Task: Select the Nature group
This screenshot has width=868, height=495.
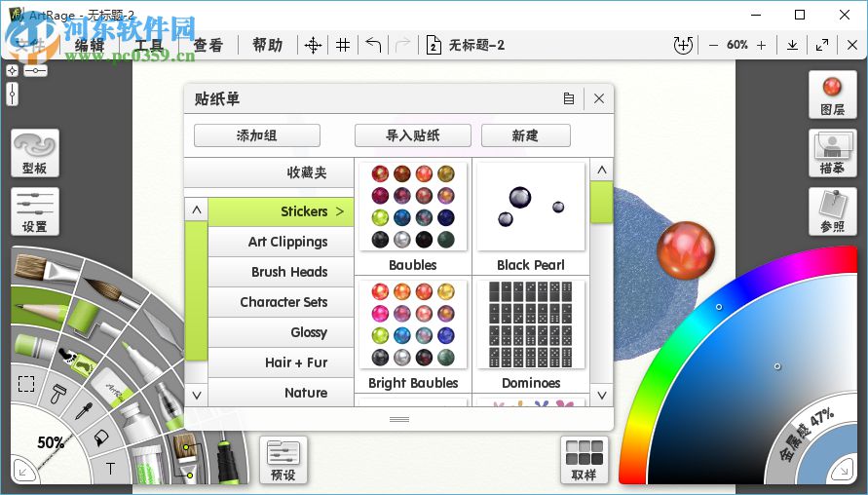Action: point(281,393)
